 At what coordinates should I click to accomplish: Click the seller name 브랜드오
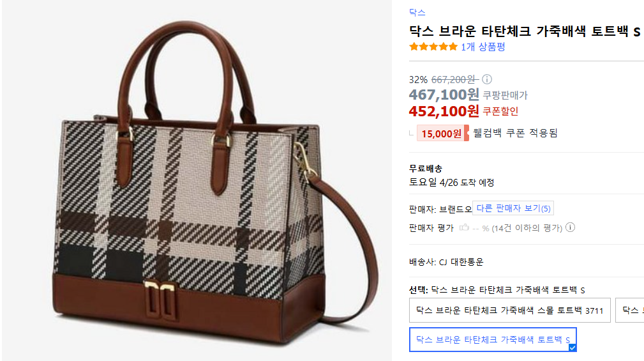[x=456, y=210]
